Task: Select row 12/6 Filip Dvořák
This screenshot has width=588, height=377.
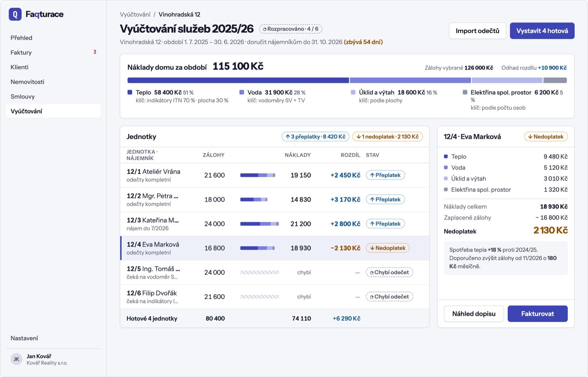Action: coord(275,297)
